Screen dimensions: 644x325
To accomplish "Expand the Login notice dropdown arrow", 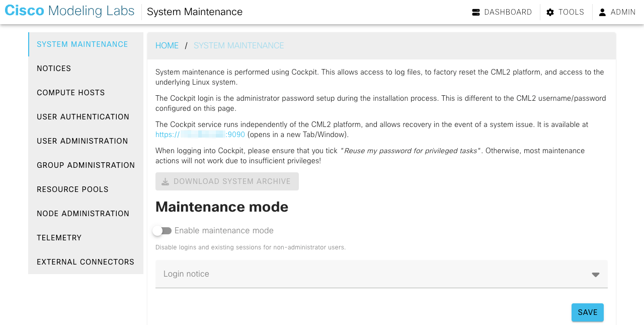I will point(596,275).
